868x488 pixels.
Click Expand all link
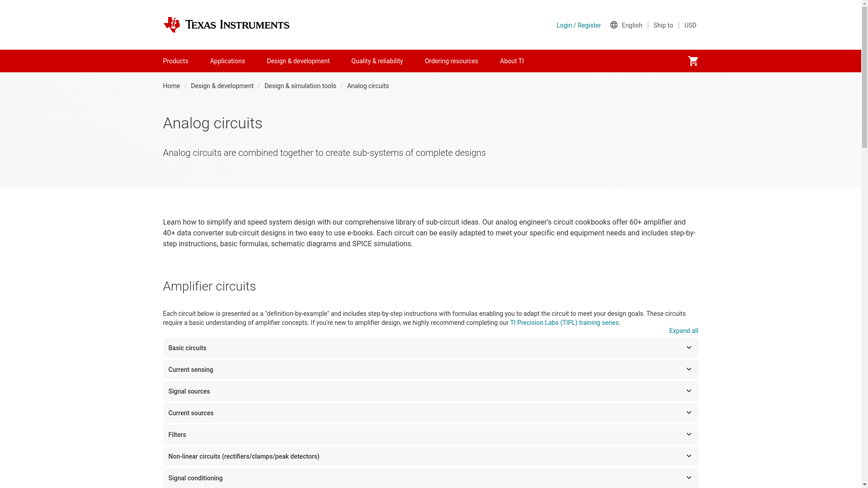[x=683, y=331]
